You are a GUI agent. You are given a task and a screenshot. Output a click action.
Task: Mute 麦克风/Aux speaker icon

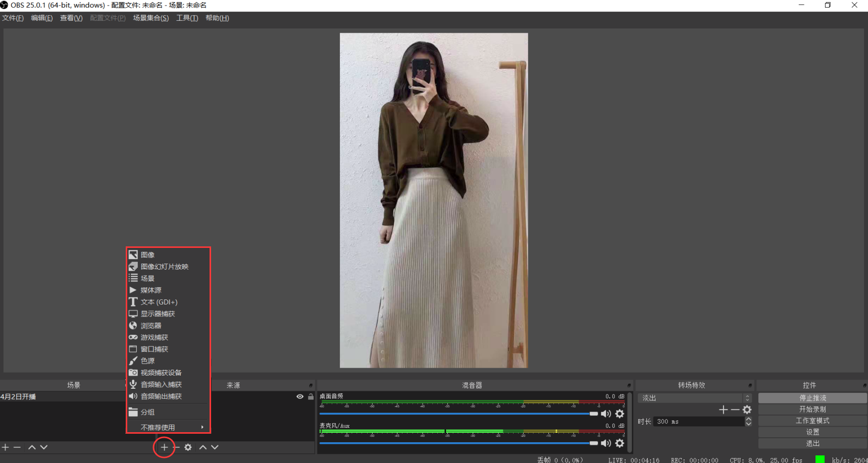click(x=606, y=443)
